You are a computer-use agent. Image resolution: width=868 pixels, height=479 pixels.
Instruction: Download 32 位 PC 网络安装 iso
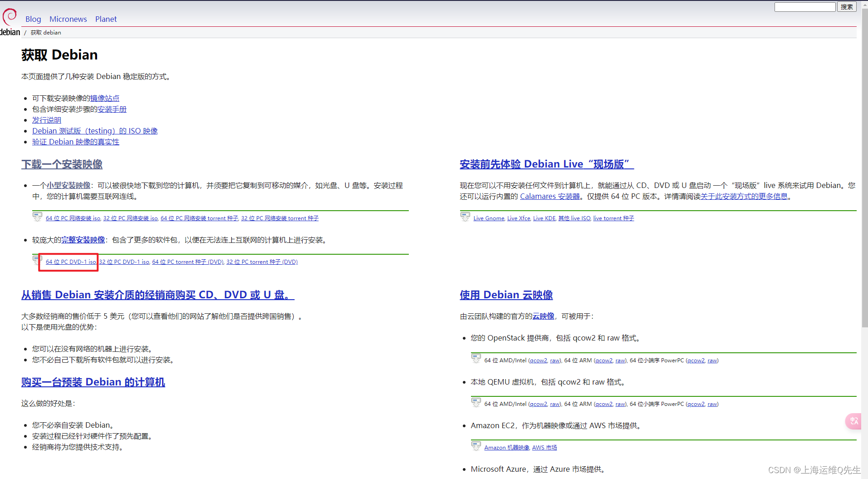(x=131, y=218)
